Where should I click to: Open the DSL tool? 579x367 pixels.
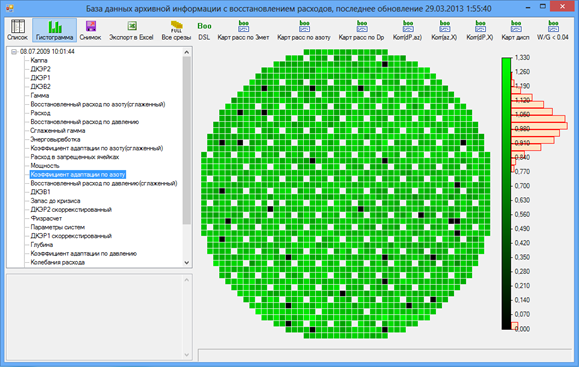[x=204, y=30]
